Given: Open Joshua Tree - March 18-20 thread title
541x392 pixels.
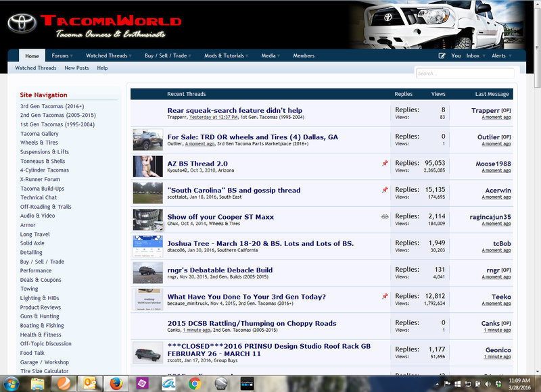Looking at the screenshot, I should pos(260,243).
